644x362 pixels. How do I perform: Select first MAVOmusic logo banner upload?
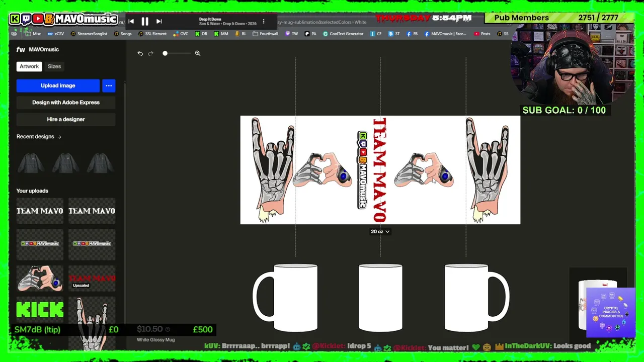click(40, 244)
